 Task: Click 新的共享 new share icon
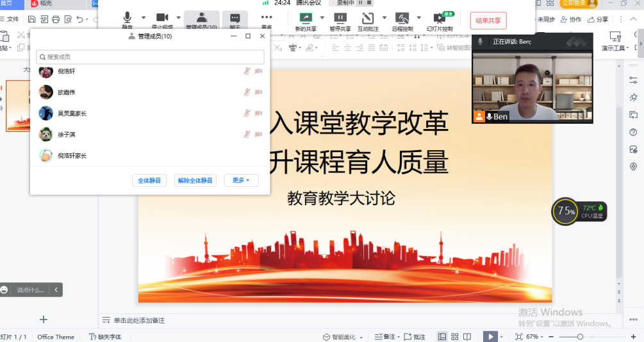click(306, 19)
